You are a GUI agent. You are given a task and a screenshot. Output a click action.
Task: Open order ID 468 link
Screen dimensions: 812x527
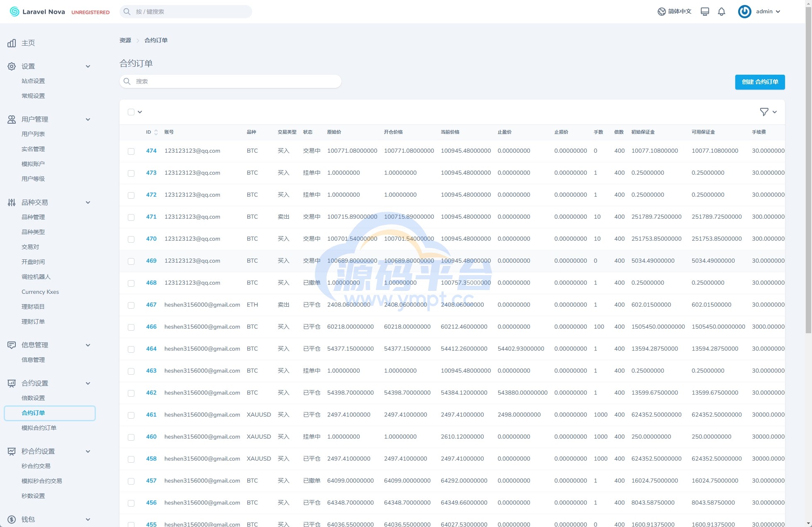click(151, 283)
